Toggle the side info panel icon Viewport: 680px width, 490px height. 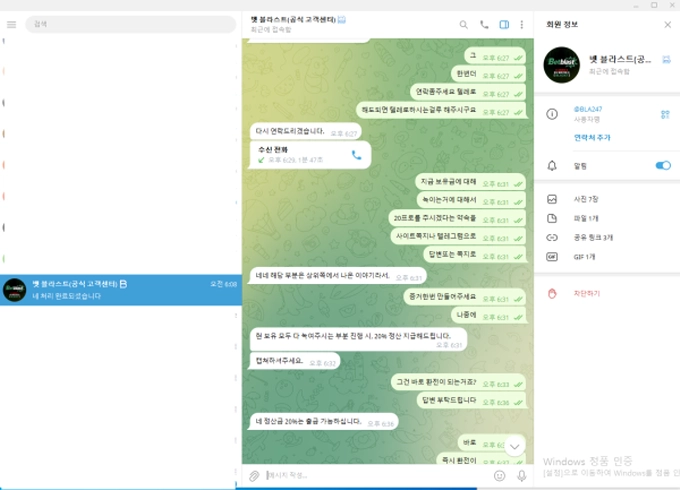[504, 24]
